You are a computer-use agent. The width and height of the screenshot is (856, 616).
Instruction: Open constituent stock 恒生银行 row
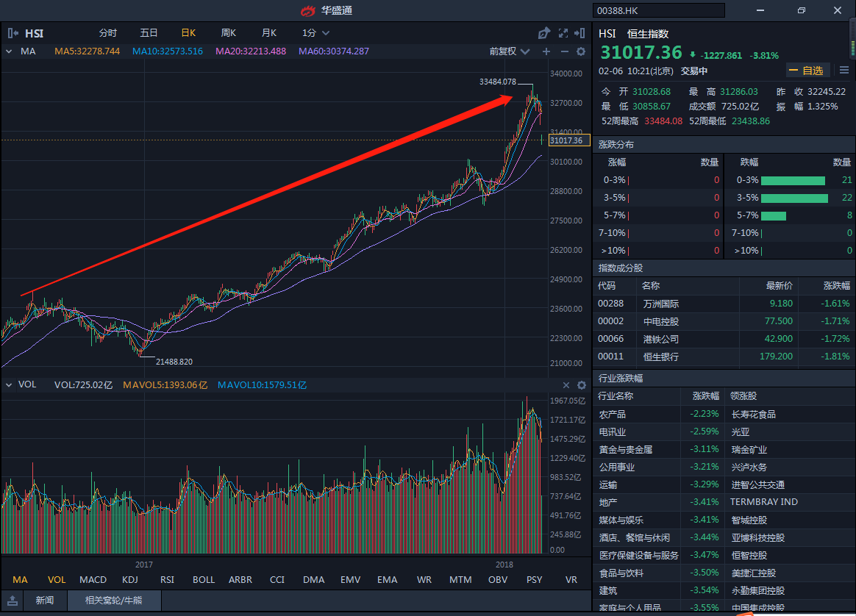(x=724, y=357)
